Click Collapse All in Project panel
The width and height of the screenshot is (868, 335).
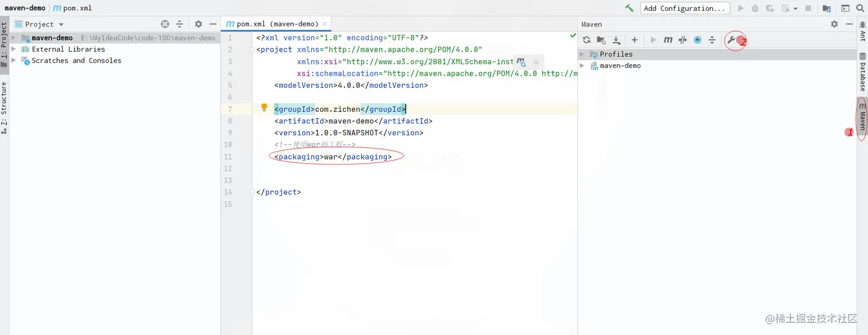180,24
